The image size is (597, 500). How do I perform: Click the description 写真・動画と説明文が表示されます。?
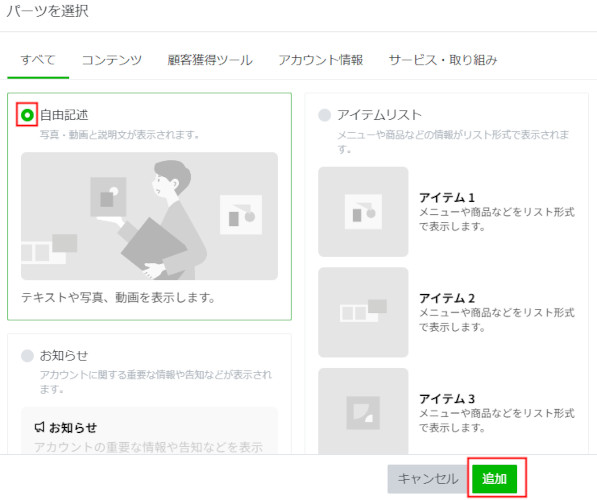click(120, 135)
